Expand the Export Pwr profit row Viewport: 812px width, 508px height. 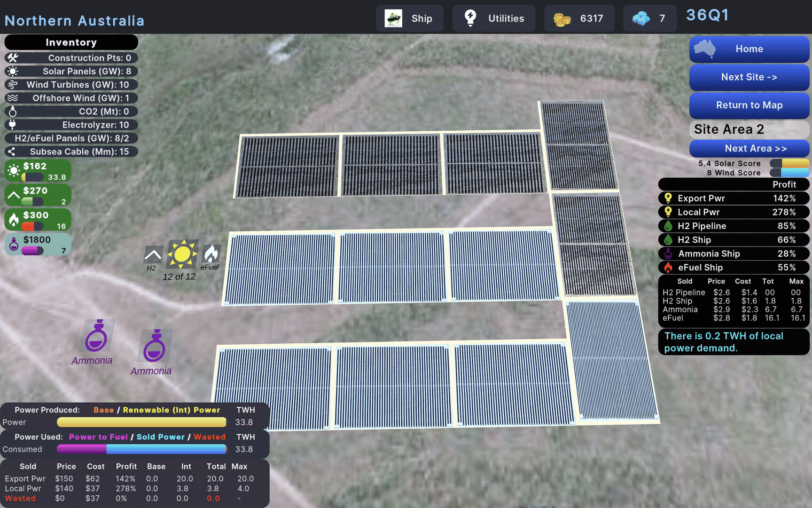tap(734, 198)
